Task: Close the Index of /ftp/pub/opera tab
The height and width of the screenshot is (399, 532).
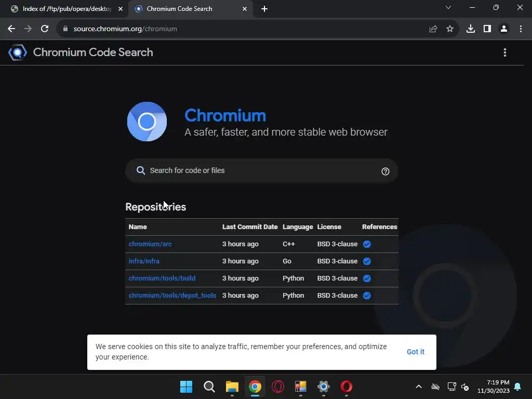Action: 121,9
